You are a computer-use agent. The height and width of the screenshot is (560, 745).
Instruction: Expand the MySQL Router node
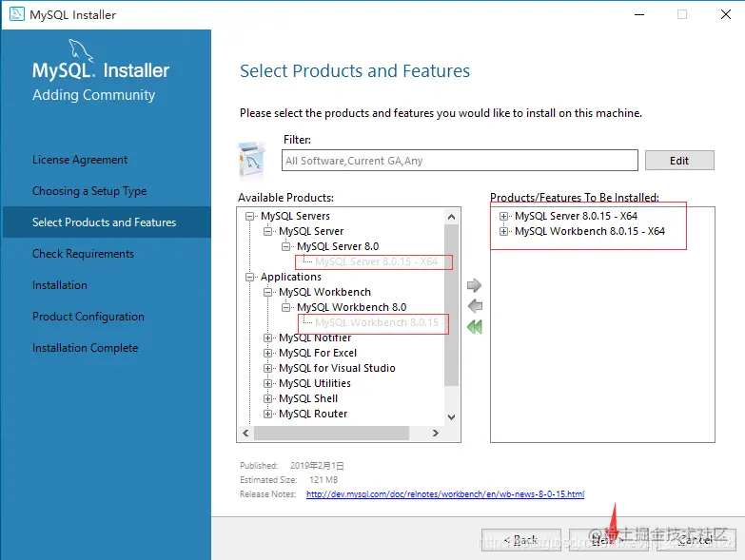pyautogui.click(x=267, y=414)
